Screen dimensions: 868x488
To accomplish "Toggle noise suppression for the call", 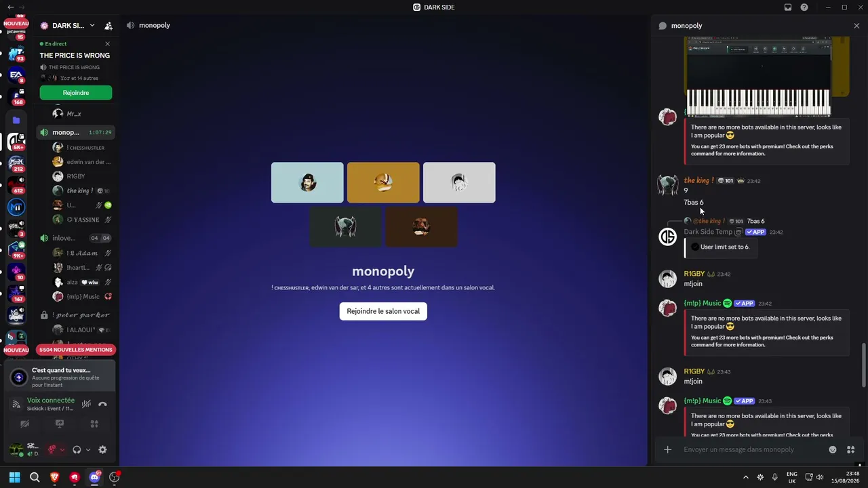I will point(86,404).
